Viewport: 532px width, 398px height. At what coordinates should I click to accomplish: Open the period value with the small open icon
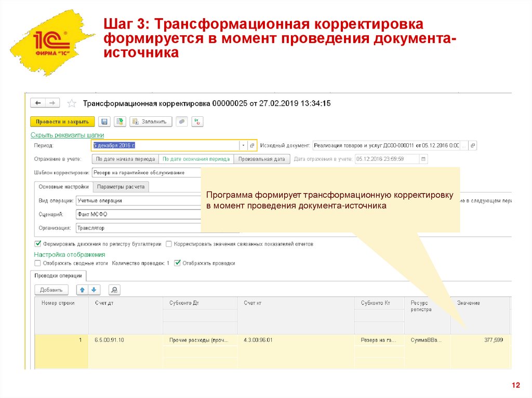click(x=252, y=145)
